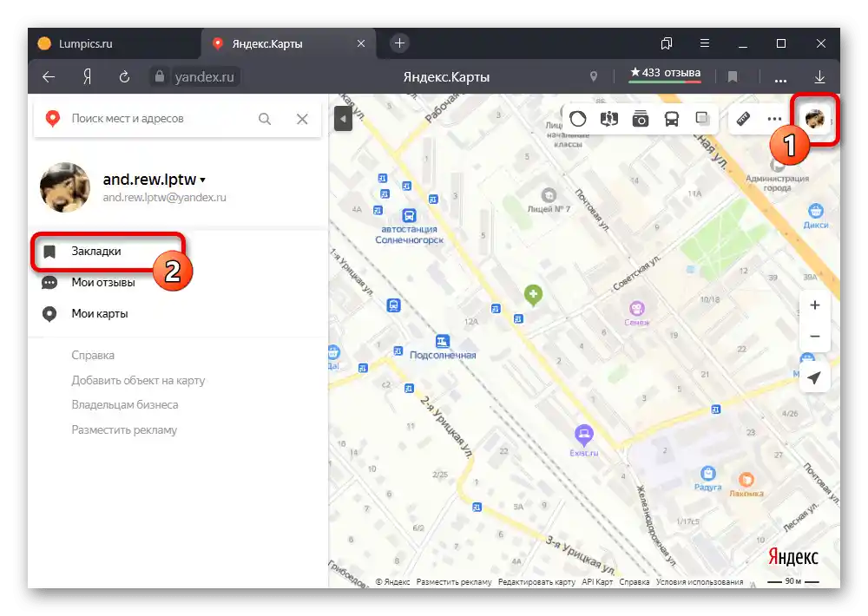Close the Яндекс.Карты tab
Screen dimensions: 868x616
[x=361, y=43]
